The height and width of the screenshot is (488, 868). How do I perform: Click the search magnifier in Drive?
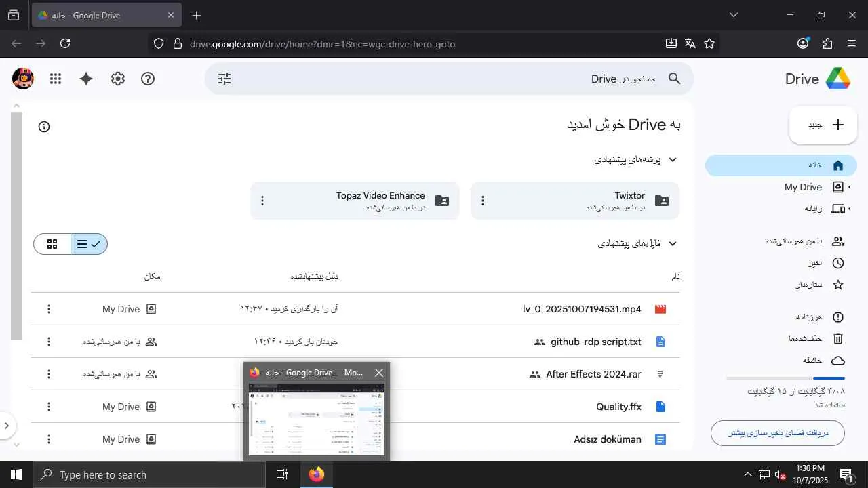674,79
